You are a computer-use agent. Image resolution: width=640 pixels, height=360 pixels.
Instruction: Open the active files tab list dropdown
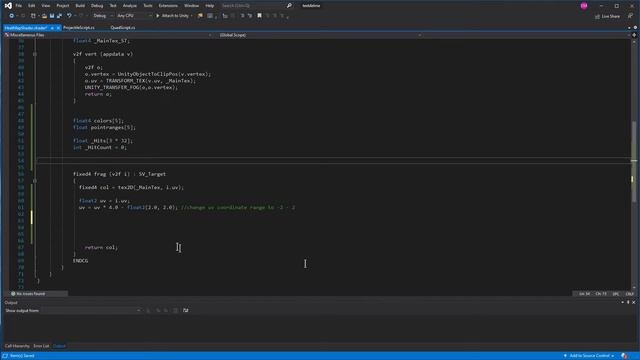[629, 28]
